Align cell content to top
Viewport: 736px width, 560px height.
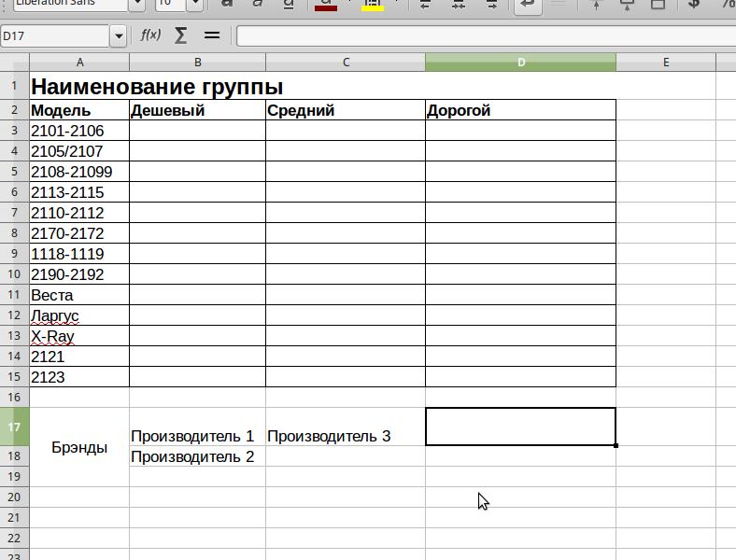click(597, 5)
